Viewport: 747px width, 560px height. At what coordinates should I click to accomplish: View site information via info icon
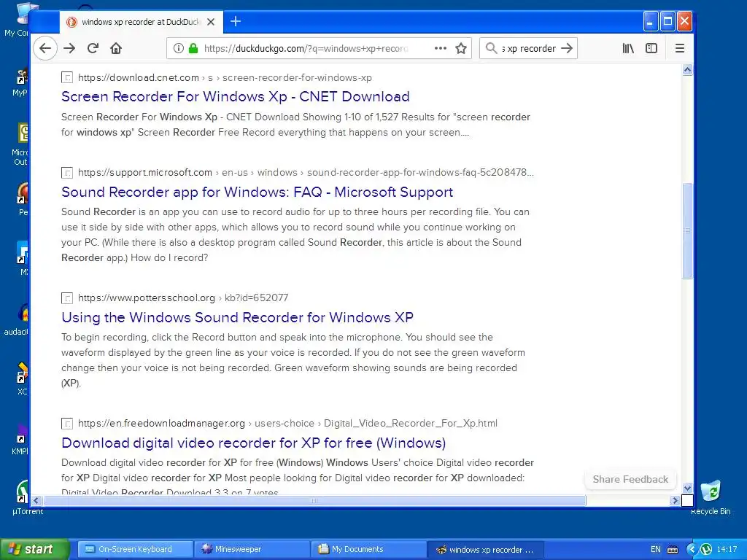(x=178, y=48)
